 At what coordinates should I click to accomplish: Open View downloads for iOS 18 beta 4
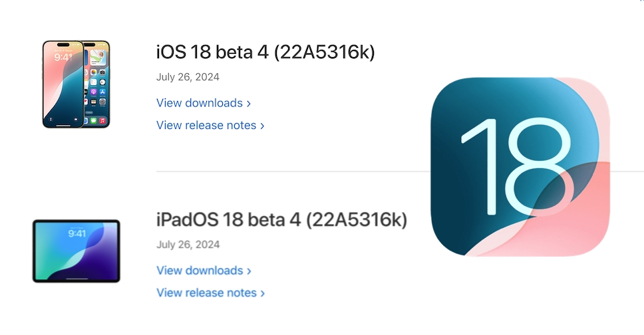click(x=200, y=103)
